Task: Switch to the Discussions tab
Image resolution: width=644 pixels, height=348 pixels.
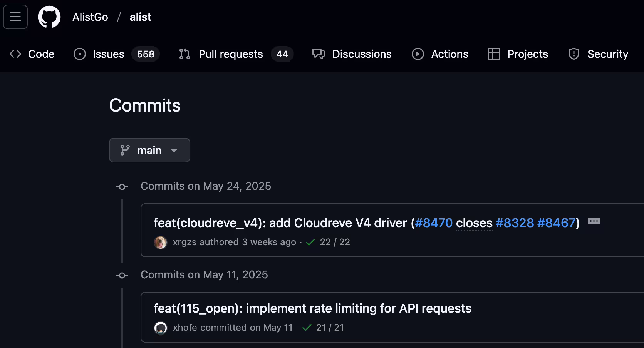Action: click(352, 54)
